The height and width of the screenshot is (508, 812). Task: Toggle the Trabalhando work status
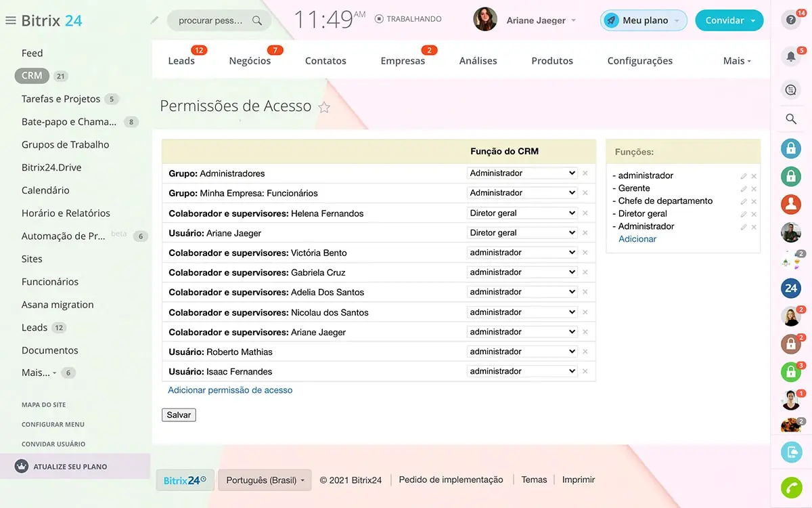(408, 19)
